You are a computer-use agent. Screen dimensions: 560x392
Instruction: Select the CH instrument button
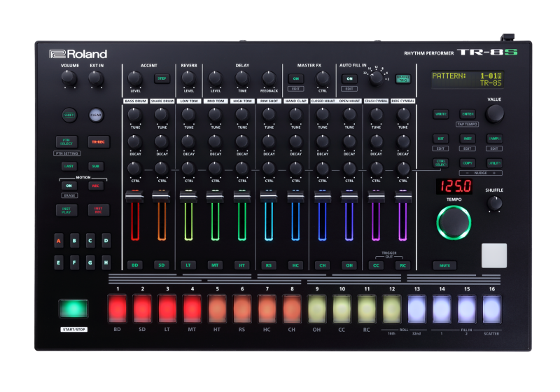point(323,265)
